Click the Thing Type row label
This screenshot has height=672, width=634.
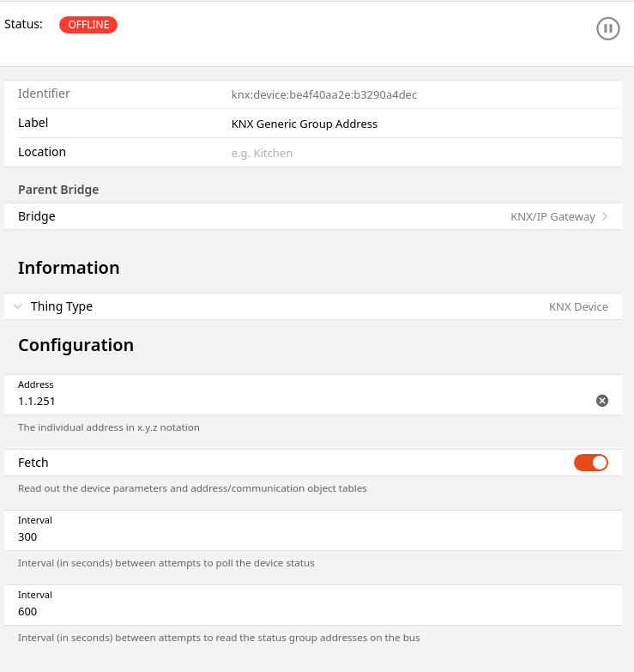click(x=62, y=306)
